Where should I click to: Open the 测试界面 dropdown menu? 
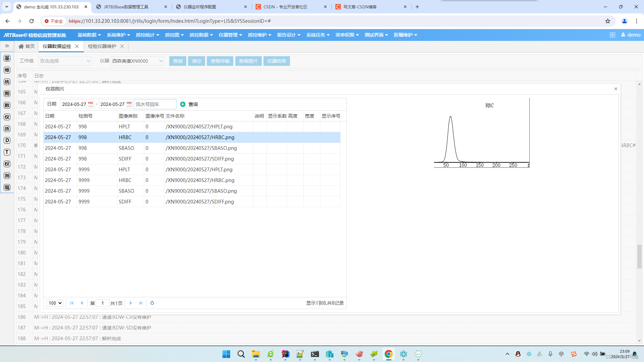(x=376, y=35)
